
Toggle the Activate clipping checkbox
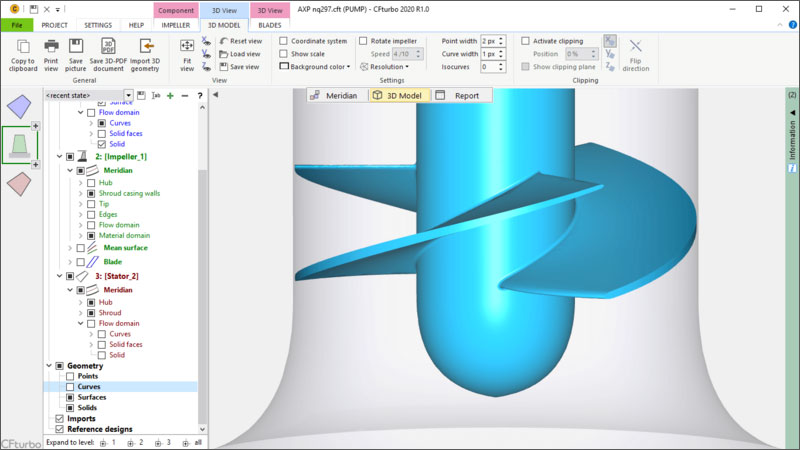tap(526, 41)
